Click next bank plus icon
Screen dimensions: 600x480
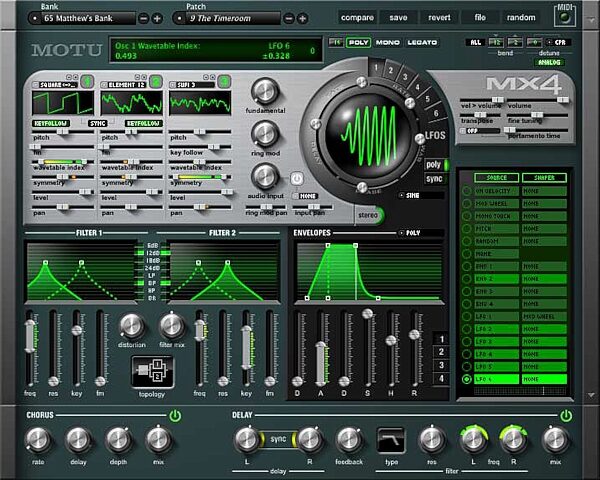(157, 18)
